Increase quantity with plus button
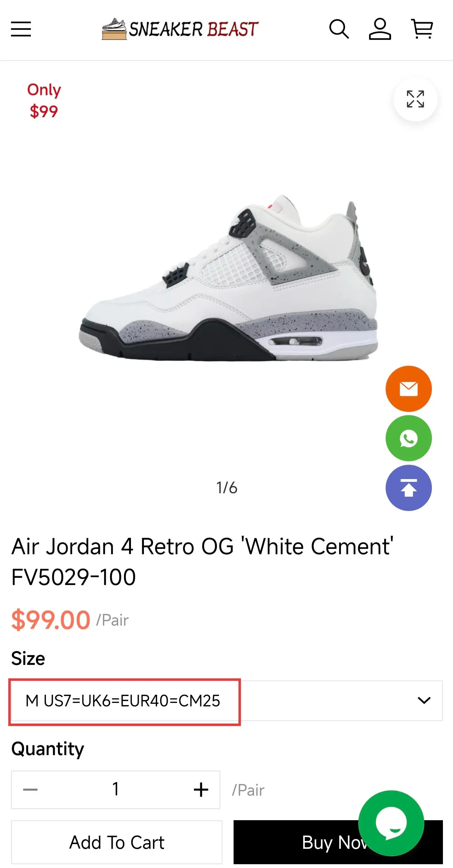This screenshot has height=868, width=453. click(x=201, y=789)
